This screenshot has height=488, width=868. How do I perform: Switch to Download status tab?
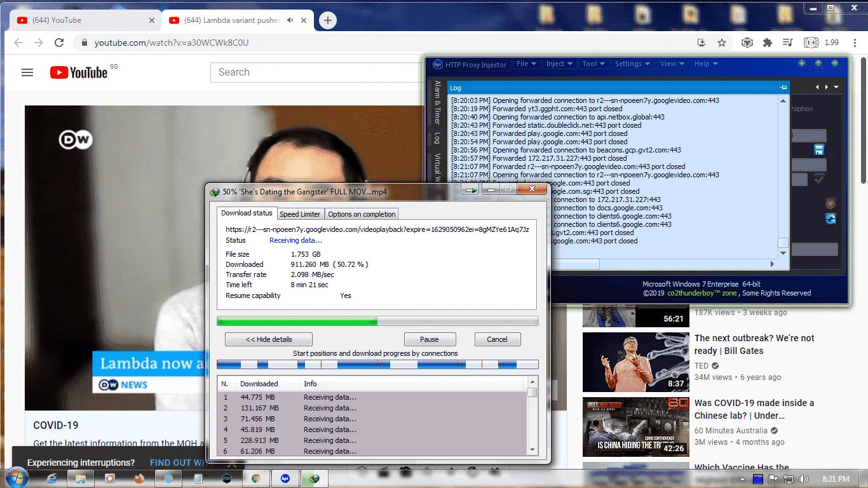(x=247, y=213)
